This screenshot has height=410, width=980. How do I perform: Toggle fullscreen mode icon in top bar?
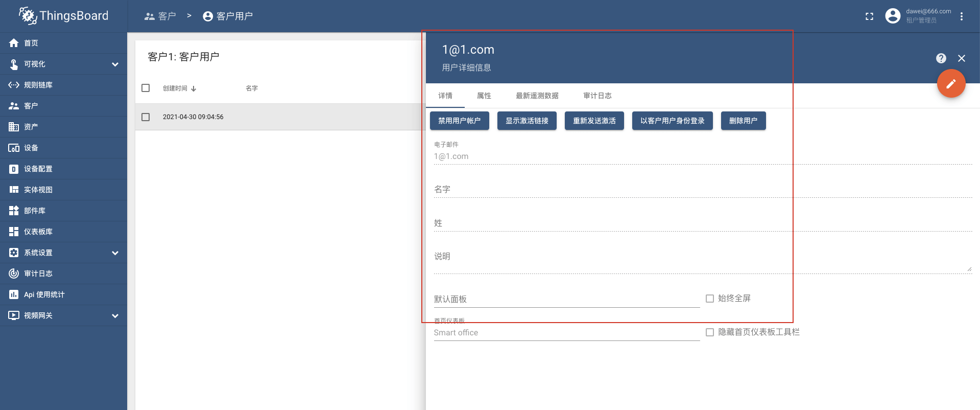coord(869,16)
